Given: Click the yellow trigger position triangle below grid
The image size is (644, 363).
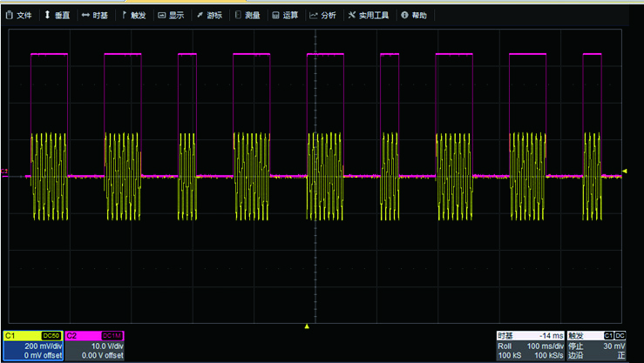Looking at the screenshot, I should (x=307, y=326).
